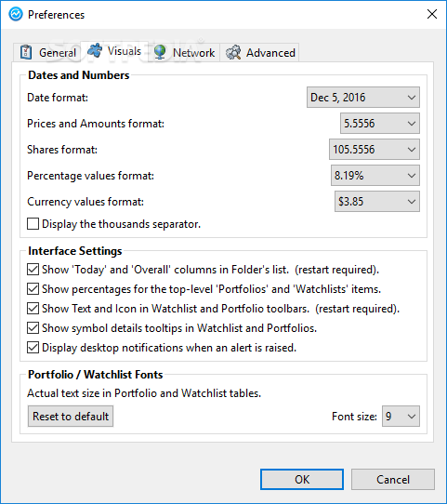This screenshot has height=504, width=447.
Task: Toggle Show symbol details tooltips option
Action: pyautogui.click(x=33, y=328)
